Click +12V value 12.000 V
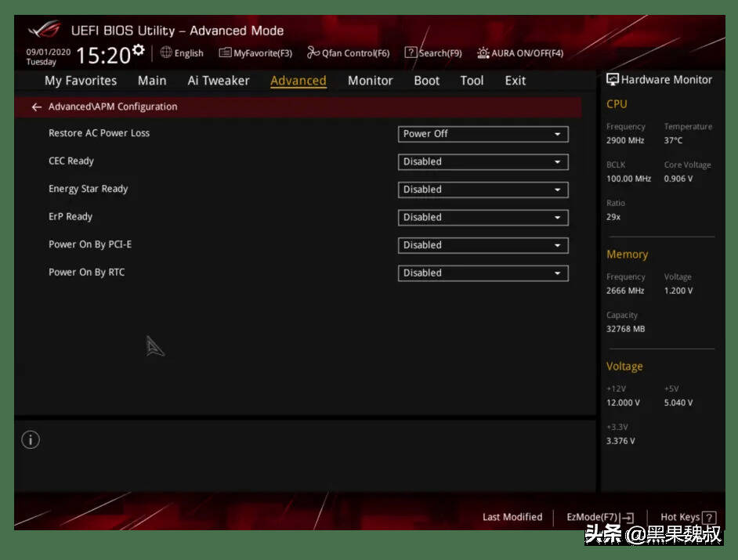Image resolution: width=738 pixels, height=560 pixels. (623, 403)
